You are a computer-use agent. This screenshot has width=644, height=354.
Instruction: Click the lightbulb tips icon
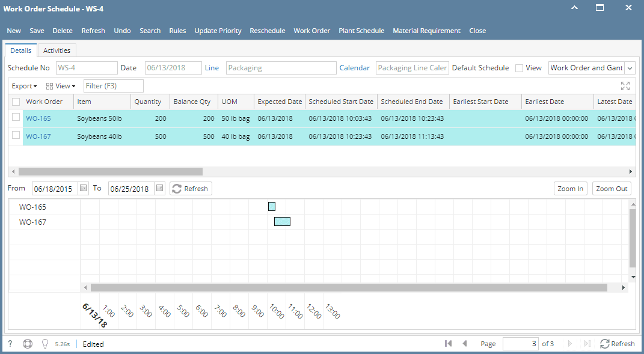point(45,344)
